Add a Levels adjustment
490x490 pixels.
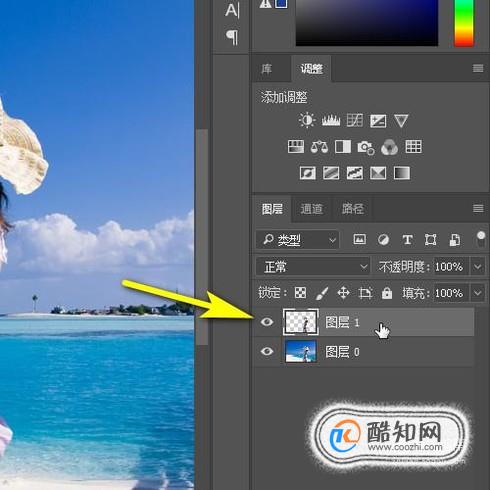click(x=331, y=120)
